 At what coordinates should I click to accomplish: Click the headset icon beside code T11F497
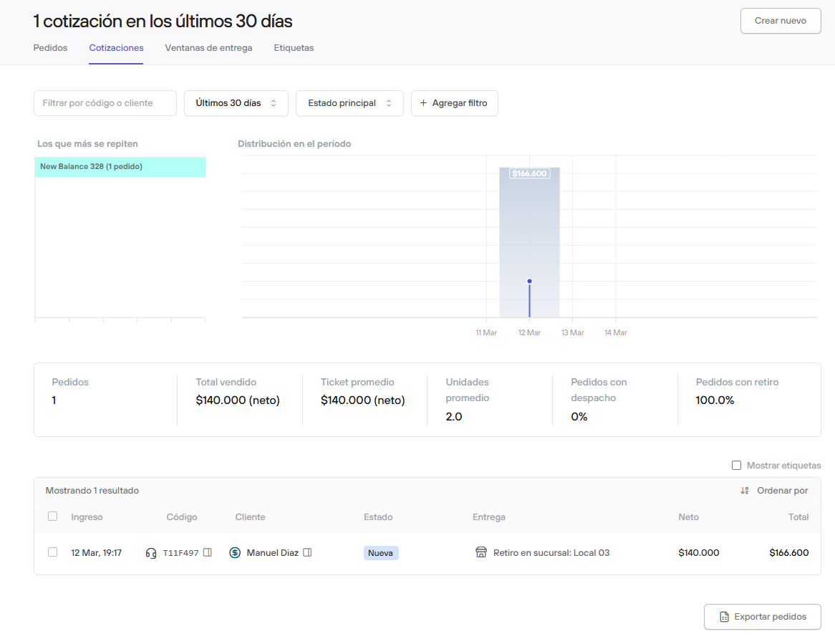[150, 553]
